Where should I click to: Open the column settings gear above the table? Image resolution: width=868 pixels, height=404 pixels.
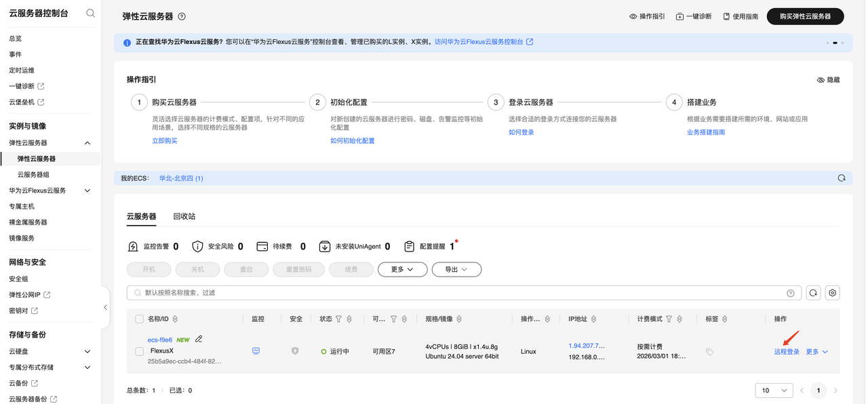[832, 293]
